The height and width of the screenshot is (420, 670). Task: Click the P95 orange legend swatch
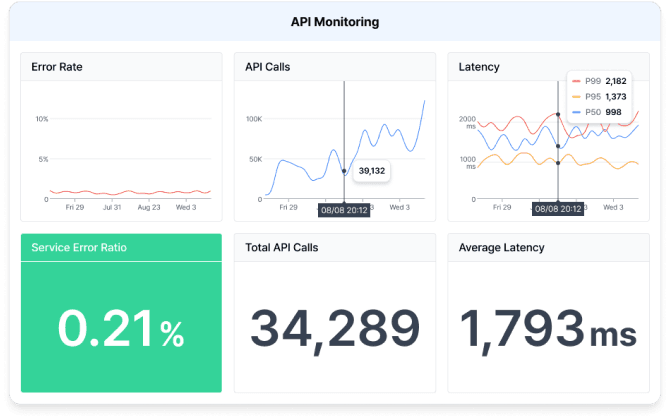(576, 96)
